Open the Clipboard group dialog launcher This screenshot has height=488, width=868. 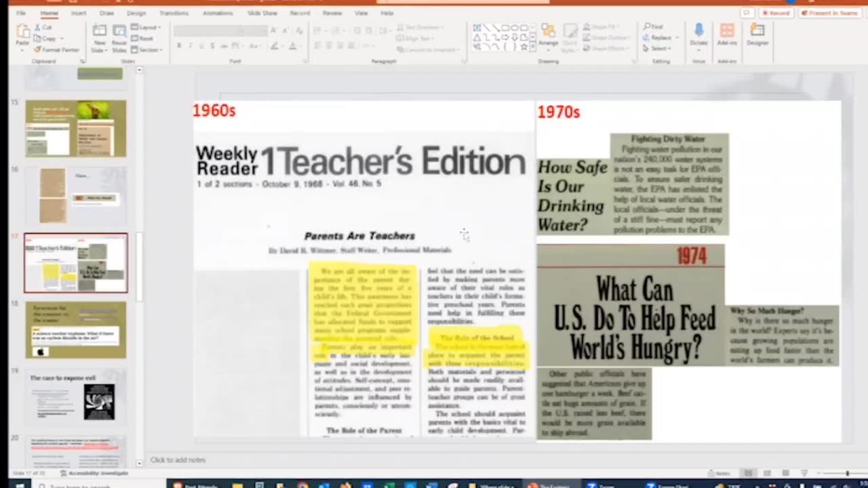pyautogui.click(x=83, y=61)
